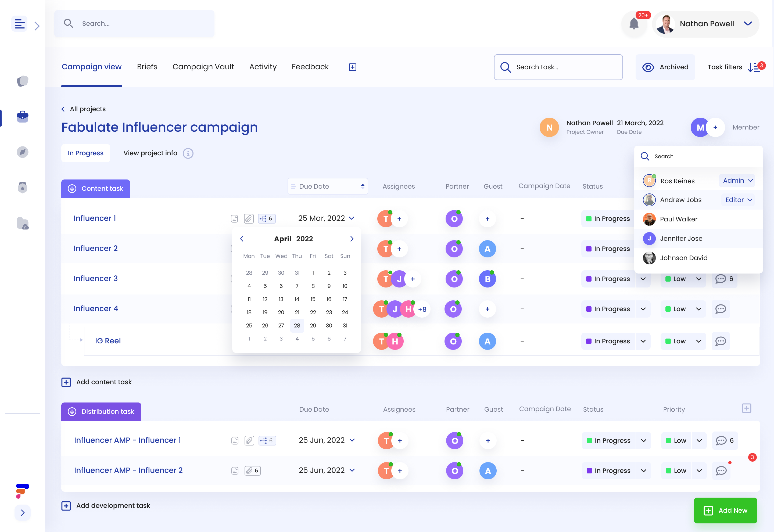Click the notification bell icon

pyautogui.click(x=634, y=24)
